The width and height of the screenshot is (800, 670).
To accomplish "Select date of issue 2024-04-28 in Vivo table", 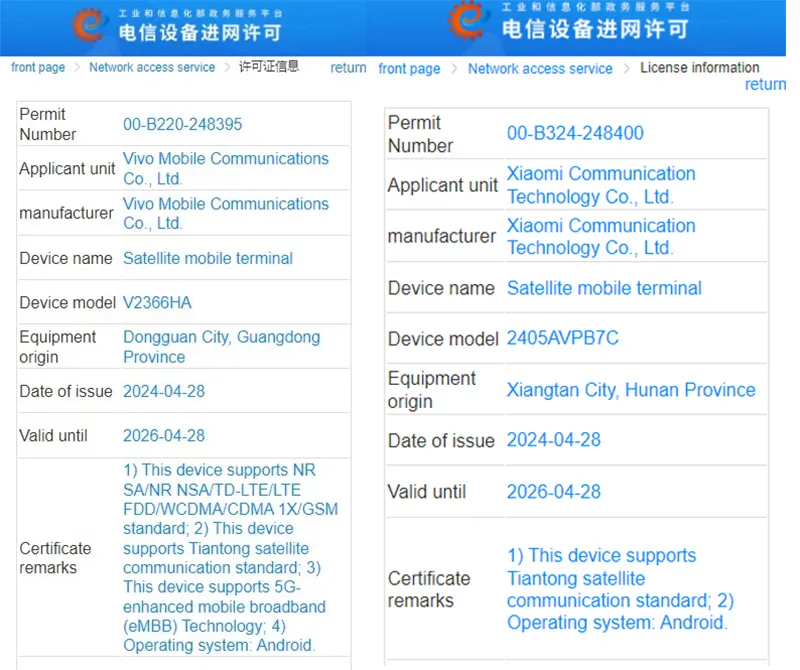I will pyautogui.click(x=164, y=391).
